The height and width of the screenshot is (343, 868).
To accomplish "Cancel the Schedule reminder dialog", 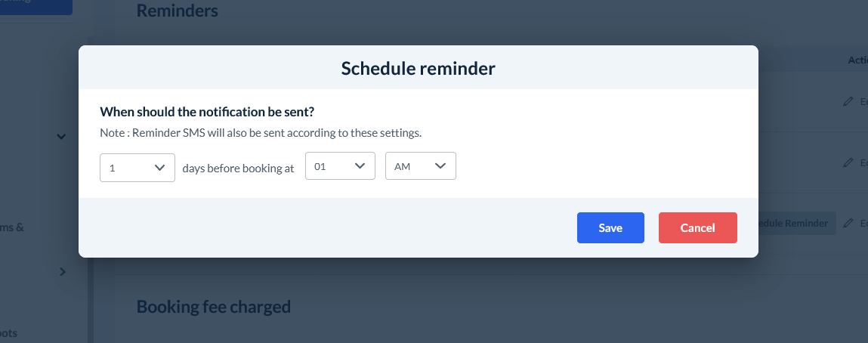I will click(698, 228).
